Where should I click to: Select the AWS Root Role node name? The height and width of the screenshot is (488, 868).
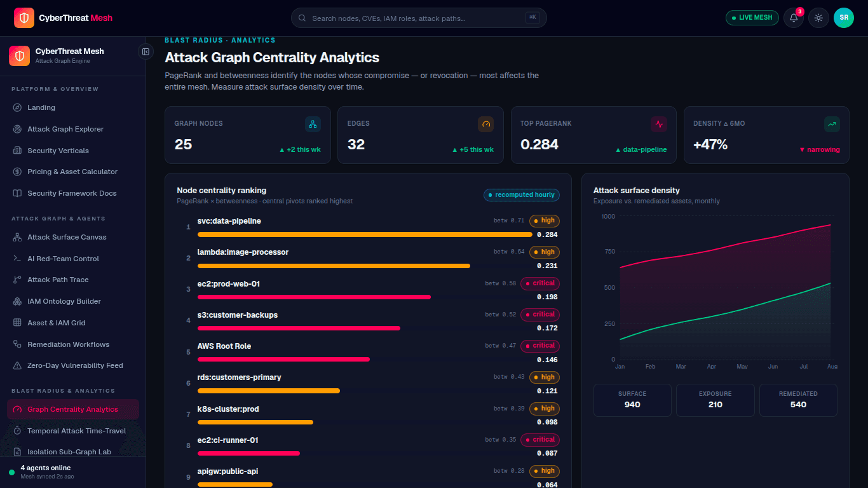[224, 346]
